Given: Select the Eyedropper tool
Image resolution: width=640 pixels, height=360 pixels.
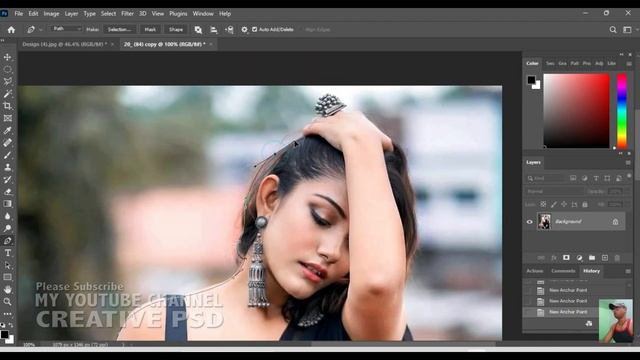Looking at the screenshot, I should coord(7,131).
